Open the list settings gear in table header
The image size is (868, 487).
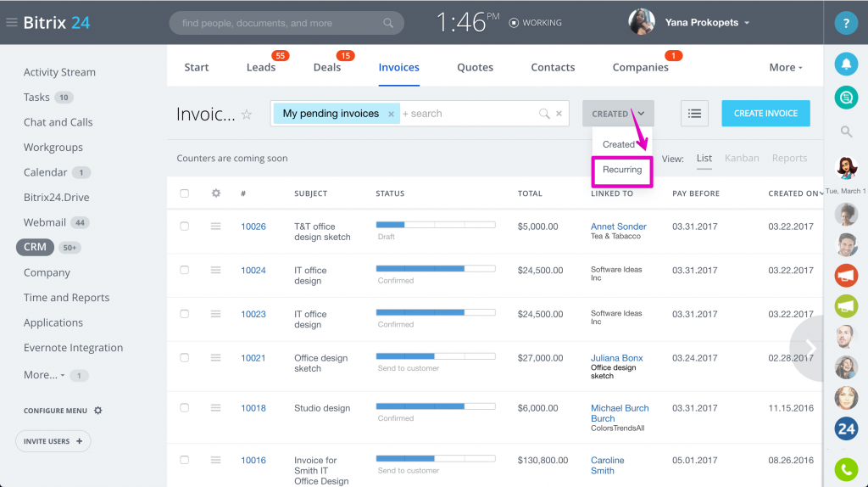216,193
